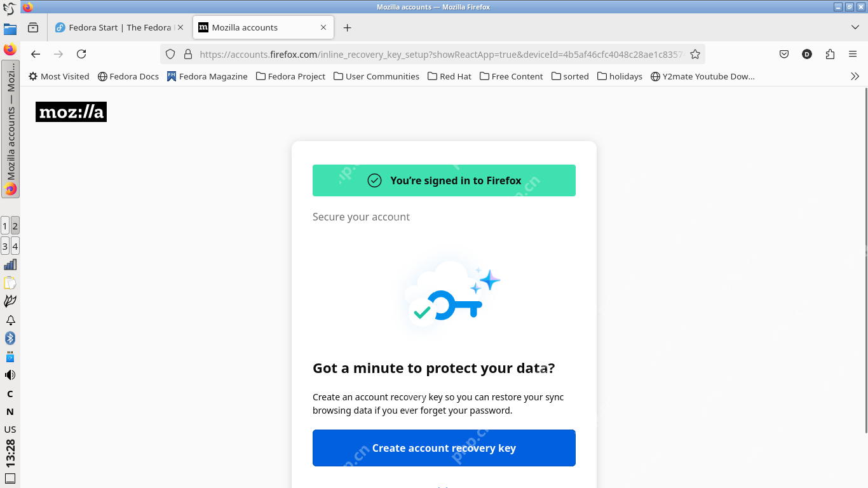Click the volume speaker tray icon
The width and height of the screenshot is (868, 488).
[10, 375]
